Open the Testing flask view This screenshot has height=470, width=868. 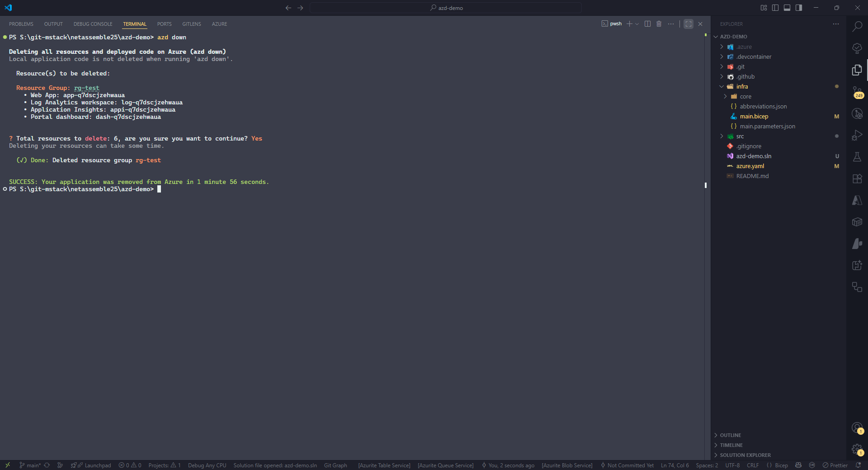pos(857,157)
